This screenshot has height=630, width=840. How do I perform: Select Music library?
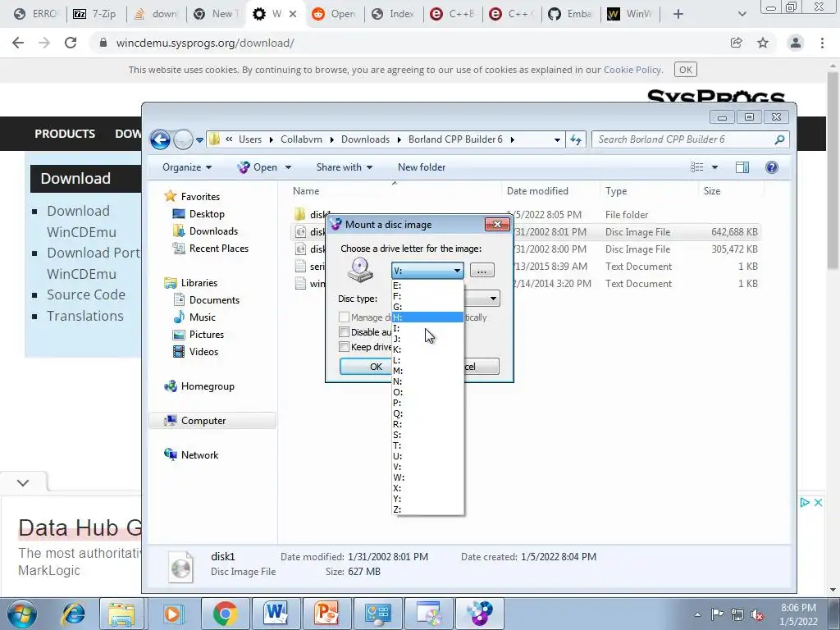click(202, 317)
